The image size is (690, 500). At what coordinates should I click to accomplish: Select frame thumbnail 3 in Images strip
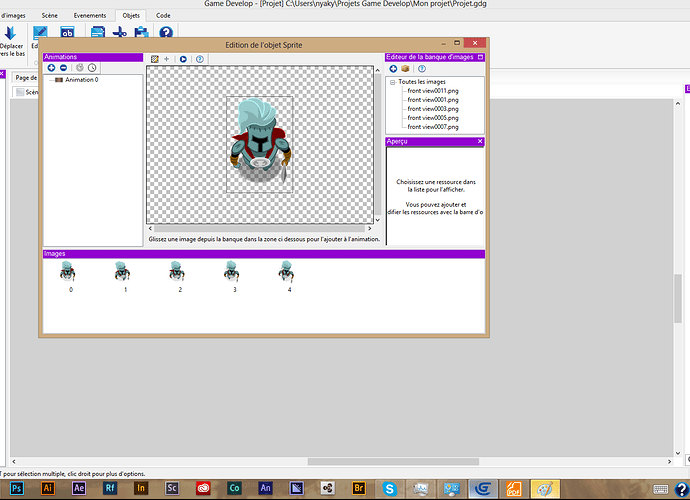click(231, 271)
